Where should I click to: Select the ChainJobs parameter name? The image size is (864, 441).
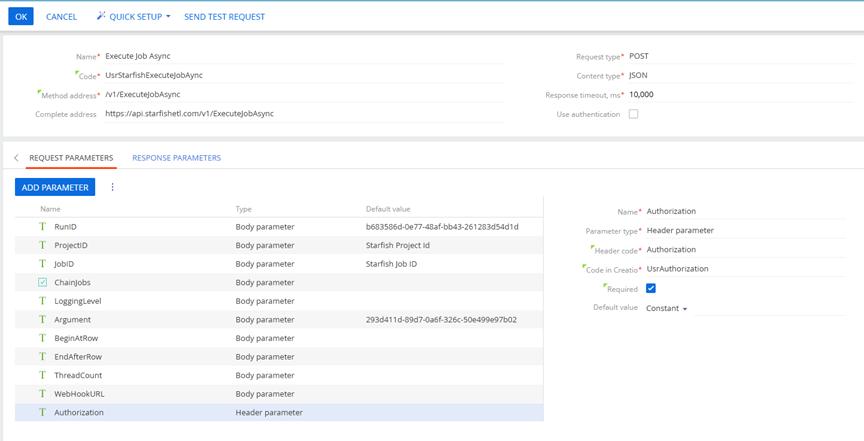pos(72,282)
